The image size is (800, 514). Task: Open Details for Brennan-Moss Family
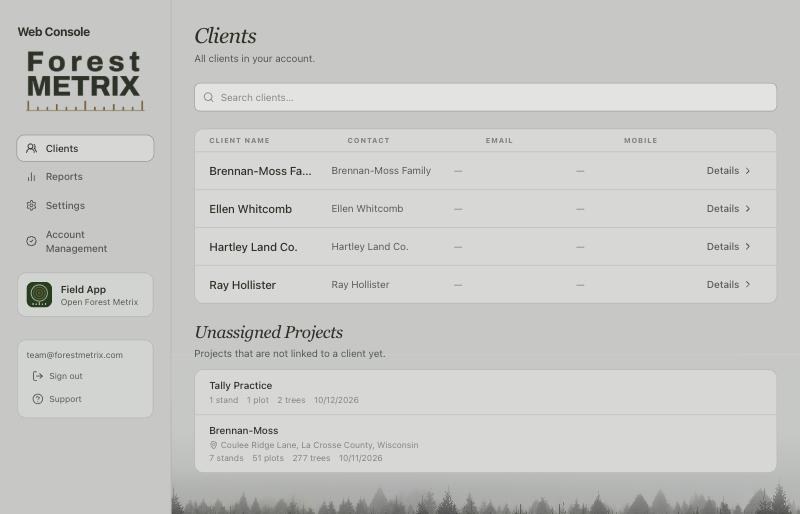728,170
